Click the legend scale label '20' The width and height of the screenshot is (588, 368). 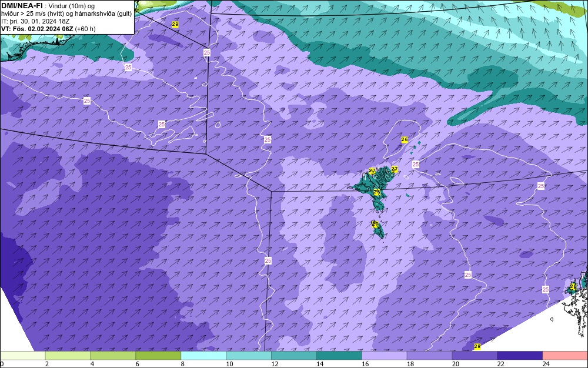pos(456,364)
